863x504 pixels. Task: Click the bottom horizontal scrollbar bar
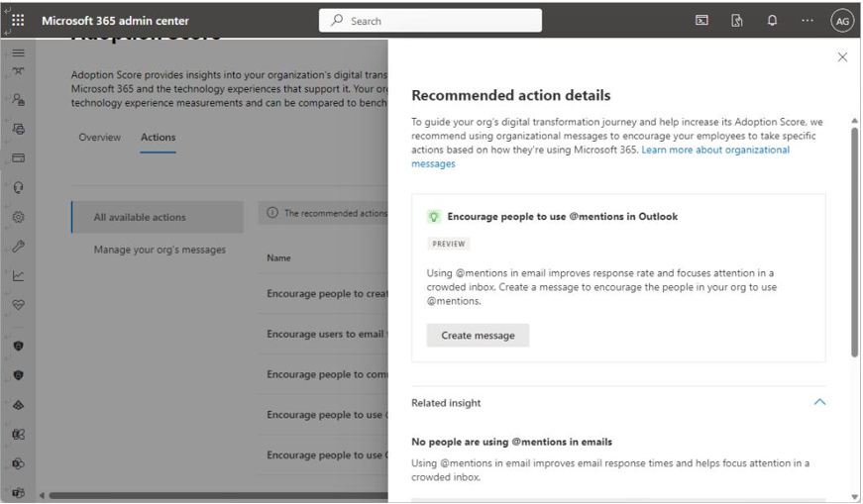tap(219, 495)
